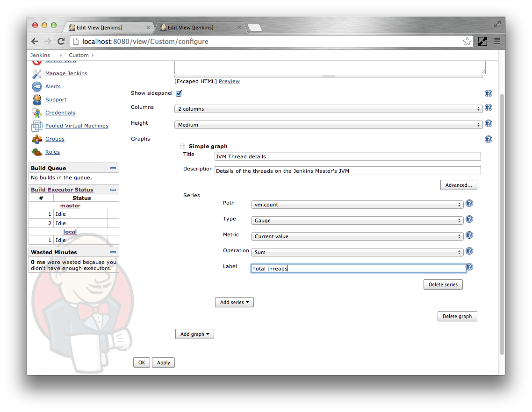The height and width of the screenshot is (412, 532).
Task: Click the Manage Jenkins wrench icon
Action: pyautogui.click(x=36, y=74)
